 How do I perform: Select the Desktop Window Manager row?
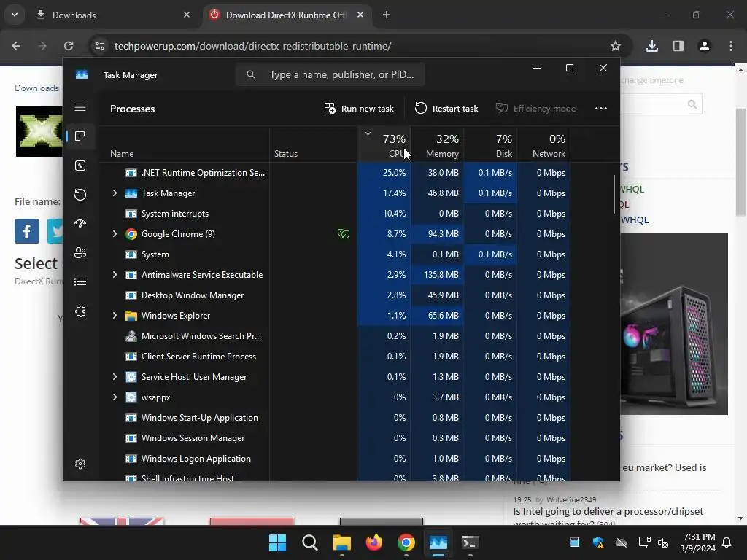tap(336, 295)
